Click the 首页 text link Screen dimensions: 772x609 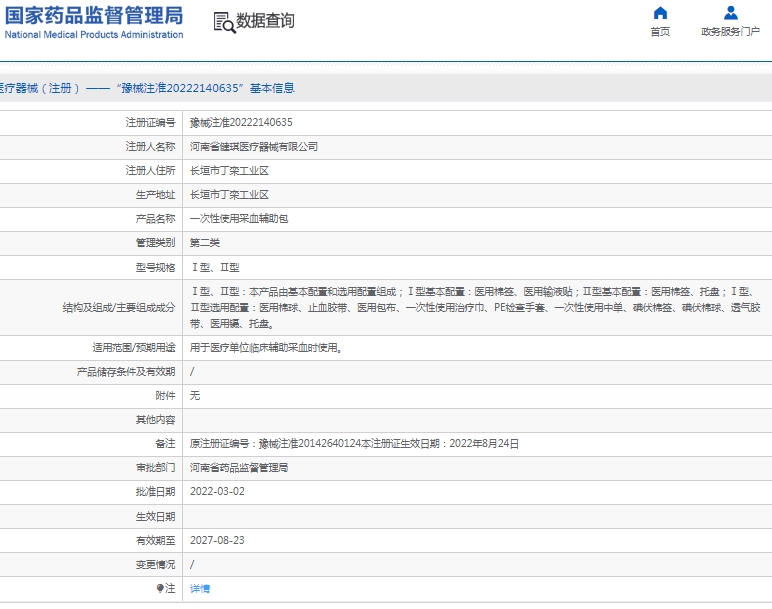tap(660, 32)
